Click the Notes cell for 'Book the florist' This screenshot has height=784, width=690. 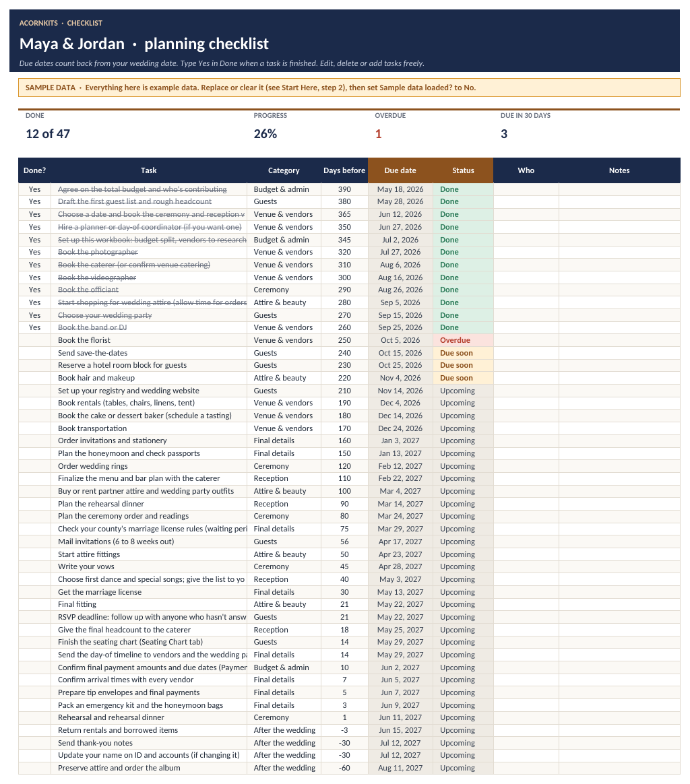619,340
